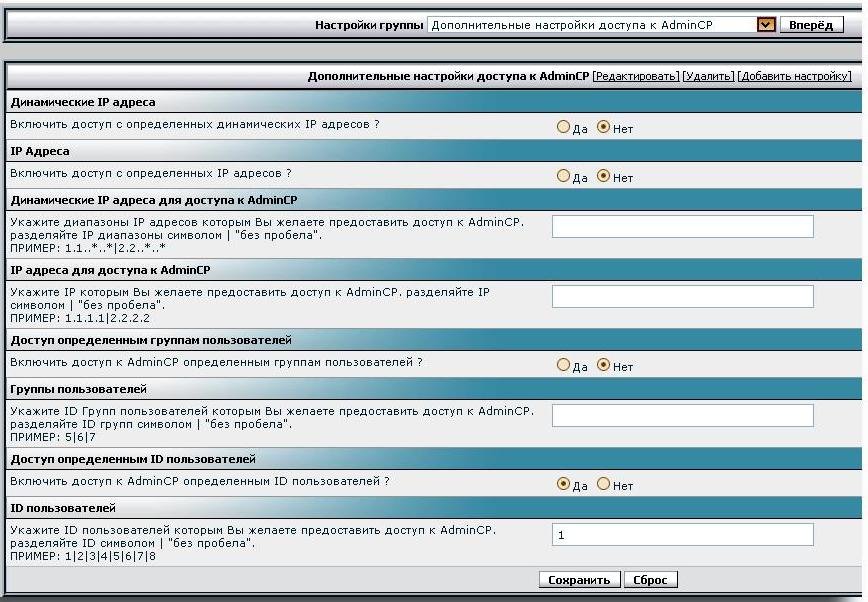Click the user group IDs input field

click(682, 415)
